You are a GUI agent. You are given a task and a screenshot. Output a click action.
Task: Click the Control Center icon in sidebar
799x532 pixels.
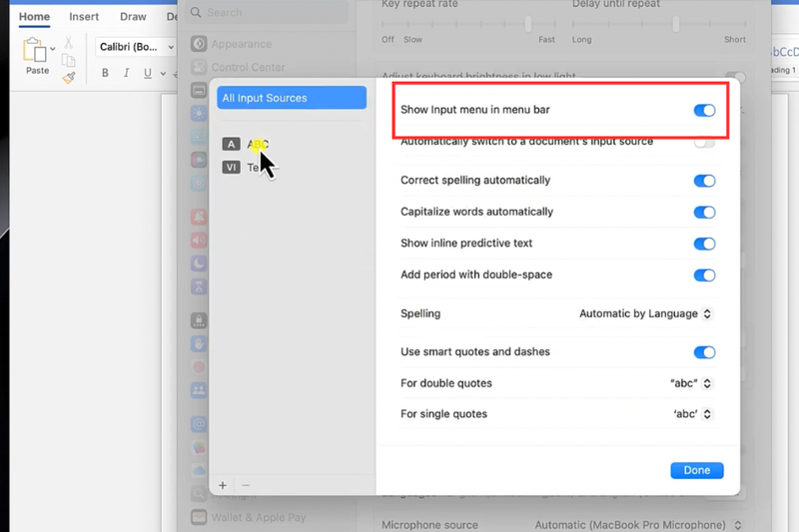pyautogui.click(x=199, y=67)
